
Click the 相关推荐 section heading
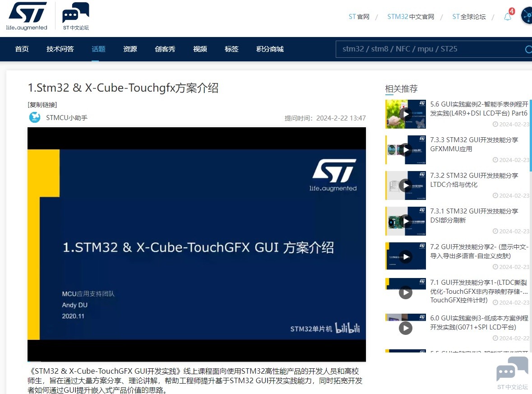402,89
